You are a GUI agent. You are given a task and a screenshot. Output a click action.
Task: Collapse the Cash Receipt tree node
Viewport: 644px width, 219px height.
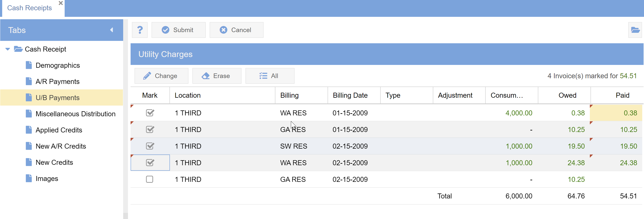pos(8,49)
